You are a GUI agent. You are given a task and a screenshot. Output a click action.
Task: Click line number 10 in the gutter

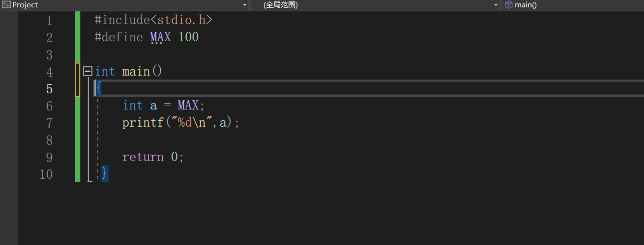point(46,174)
